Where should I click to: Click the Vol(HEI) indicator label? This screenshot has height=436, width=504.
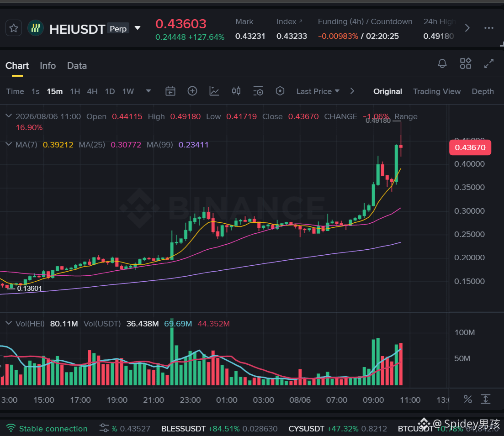[x=30, y=324]
